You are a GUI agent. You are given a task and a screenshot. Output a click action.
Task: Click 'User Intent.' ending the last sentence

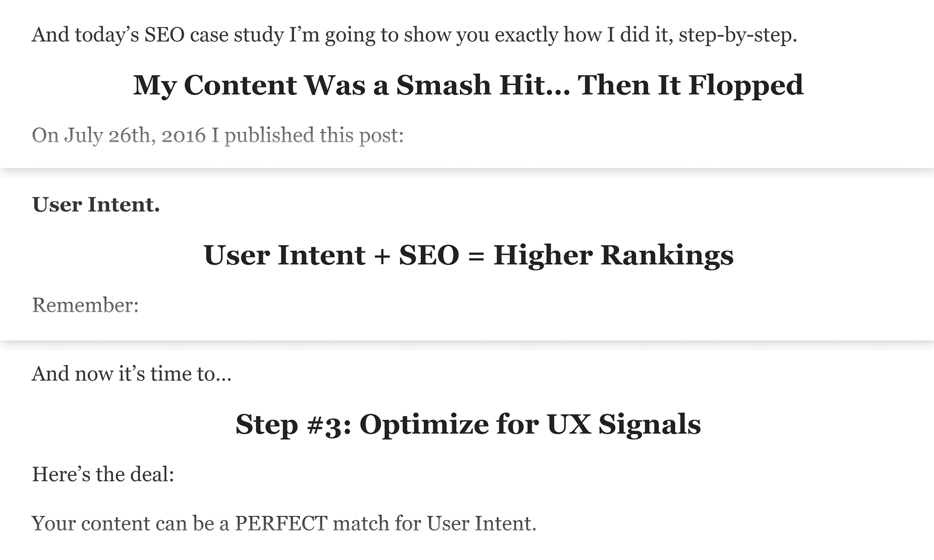pyautogui.click(x=482, y=524)
